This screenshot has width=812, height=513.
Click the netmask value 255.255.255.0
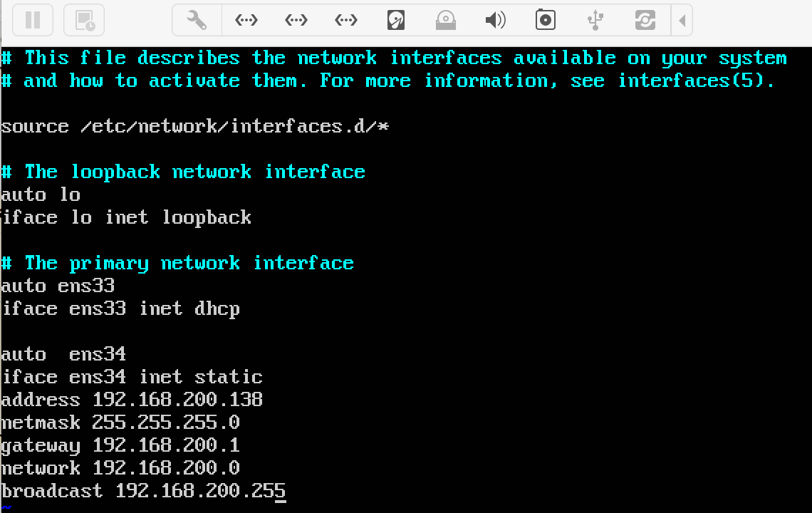point(165,422)
